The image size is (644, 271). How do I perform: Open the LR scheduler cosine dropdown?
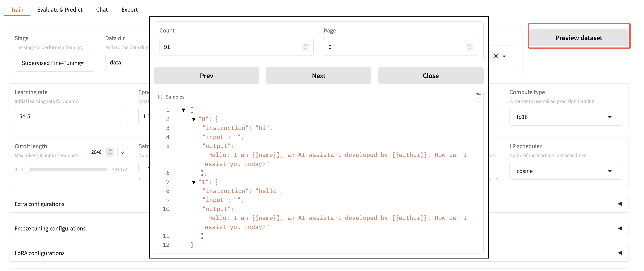566,171
